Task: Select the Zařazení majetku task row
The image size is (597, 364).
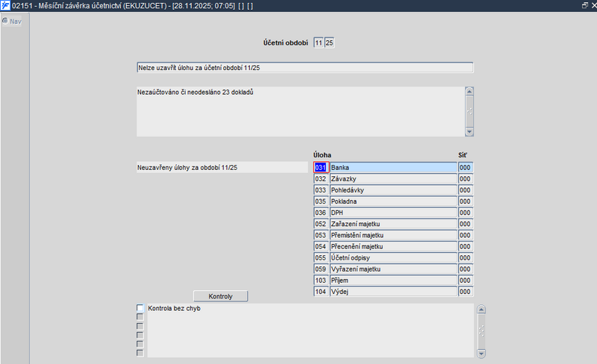Action: [393, 224]
